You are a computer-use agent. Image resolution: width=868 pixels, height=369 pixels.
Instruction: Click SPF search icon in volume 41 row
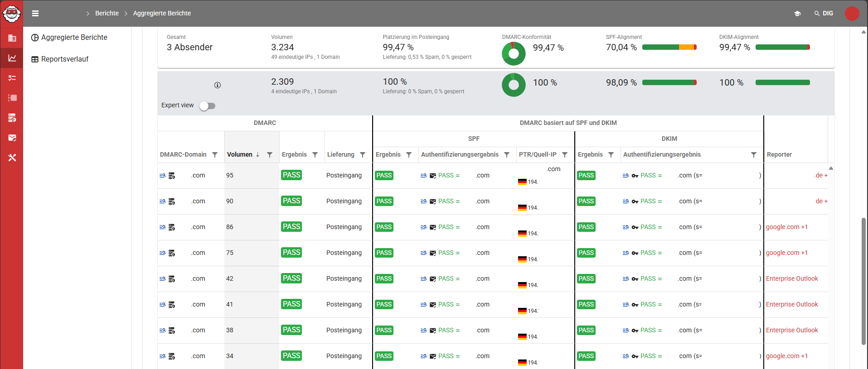[424, 304]
